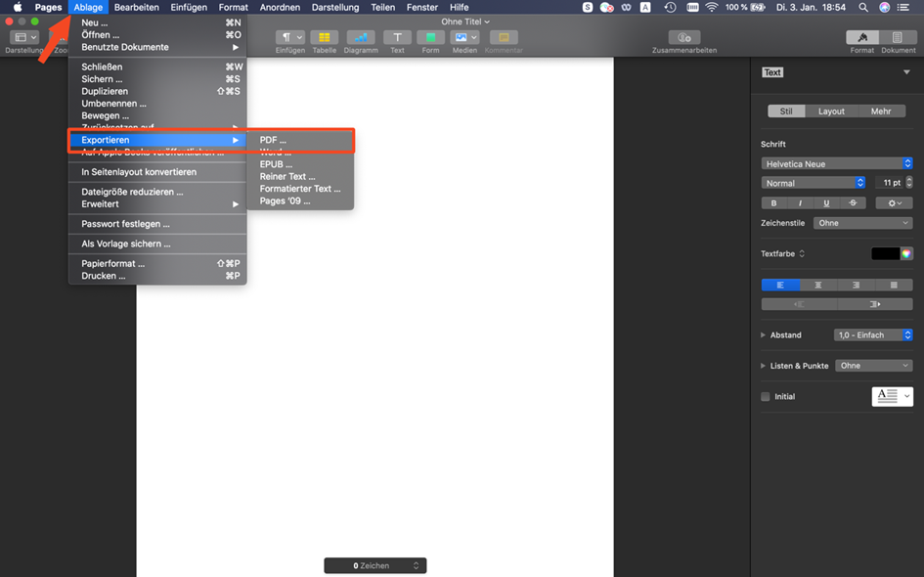The image size is (924, 577).
Task: Decrease indent with the outdent icon
Action: pos(799,304)
